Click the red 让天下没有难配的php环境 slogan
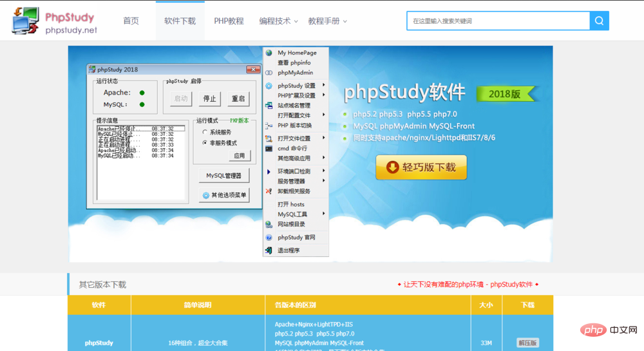644x351 pixels. coord(468,285)
